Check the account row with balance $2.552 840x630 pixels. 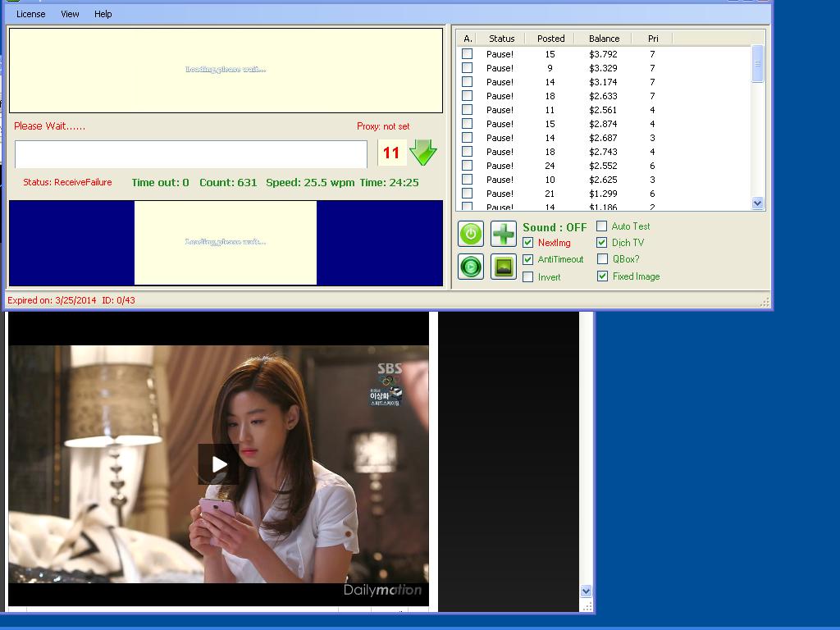point(467,166)
